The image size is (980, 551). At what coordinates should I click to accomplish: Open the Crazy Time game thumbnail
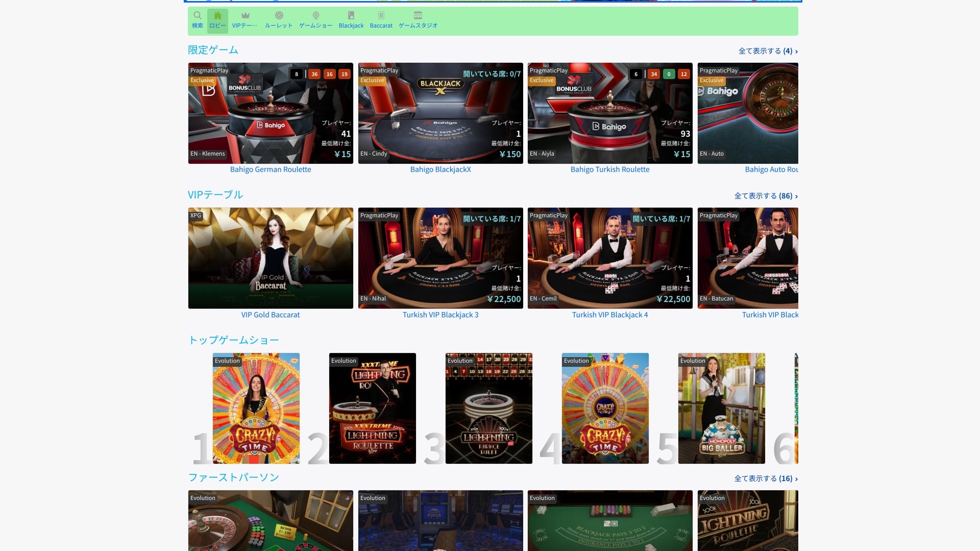(x=256, y=408)
